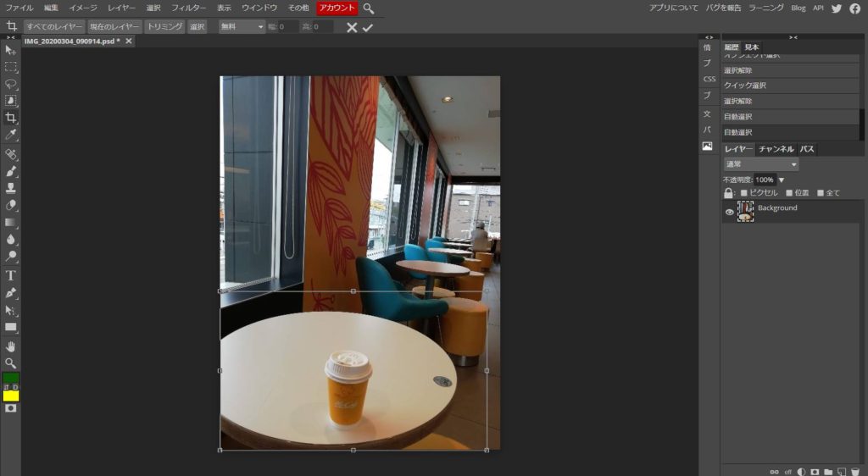
Task: Open the イメージ menu
Action: coord(83,8)
